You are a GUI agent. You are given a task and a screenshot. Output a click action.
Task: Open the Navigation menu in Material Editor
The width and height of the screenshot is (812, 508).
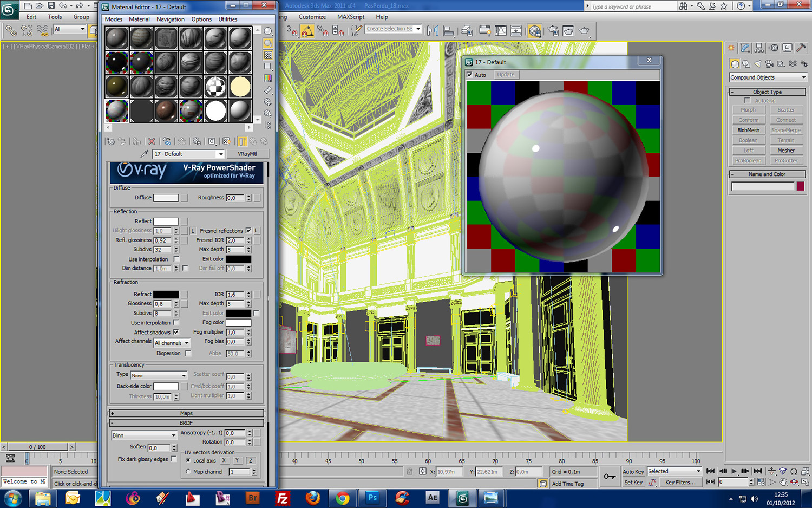[x=171, y=19]
